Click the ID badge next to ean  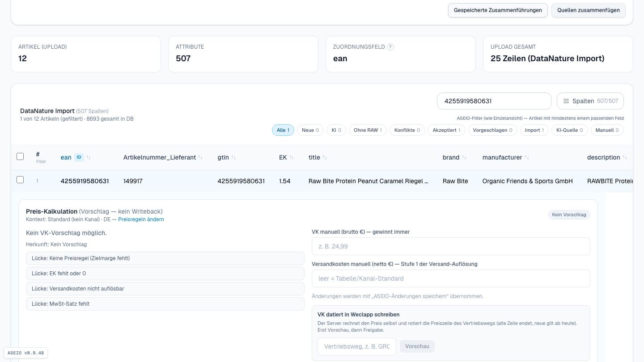(x=79, y=157)
